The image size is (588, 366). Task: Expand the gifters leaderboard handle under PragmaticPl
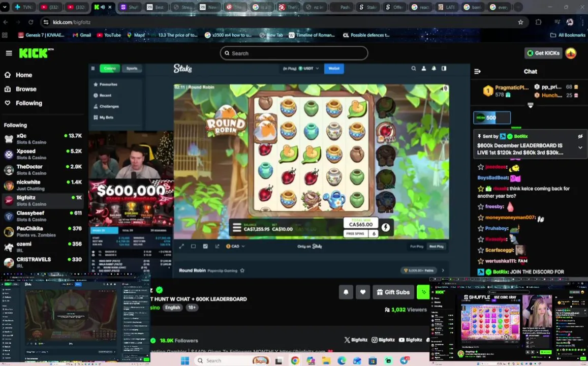(x=530, y=105)
